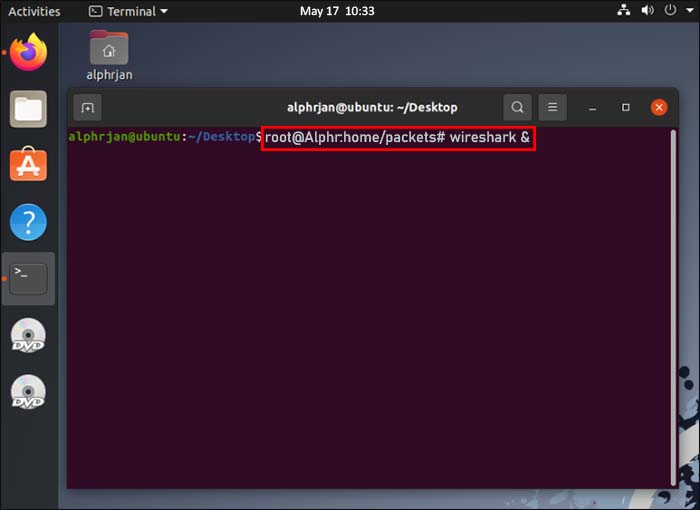Add a new terminal tab
Screen dimensions: 700x510
point(88,108)
